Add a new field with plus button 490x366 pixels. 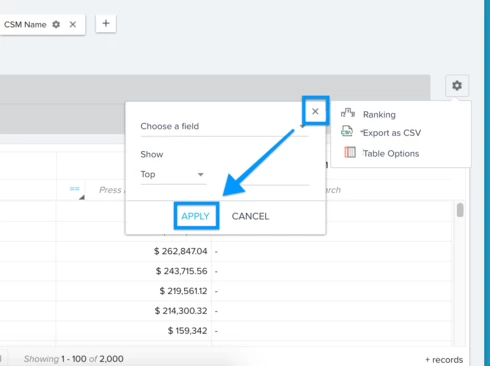[106, 23]
